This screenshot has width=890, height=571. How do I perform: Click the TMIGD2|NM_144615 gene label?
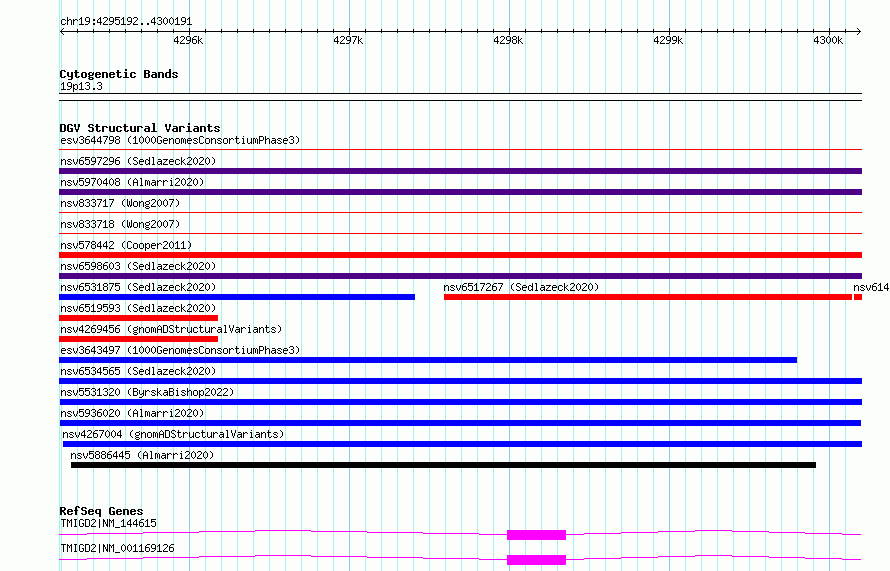[x=108, y=523]
